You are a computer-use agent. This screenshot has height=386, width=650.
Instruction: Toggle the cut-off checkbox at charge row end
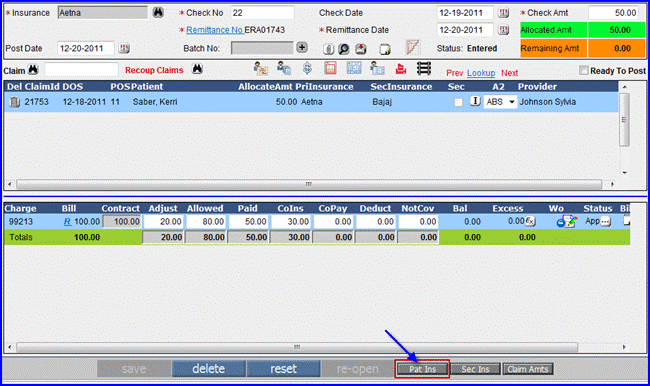point(627,221)
